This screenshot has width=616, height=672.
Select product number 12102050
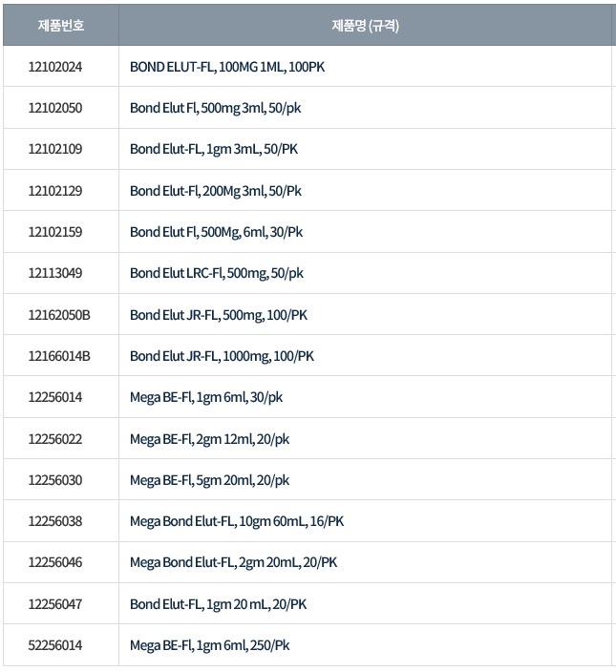pos(55,109)
